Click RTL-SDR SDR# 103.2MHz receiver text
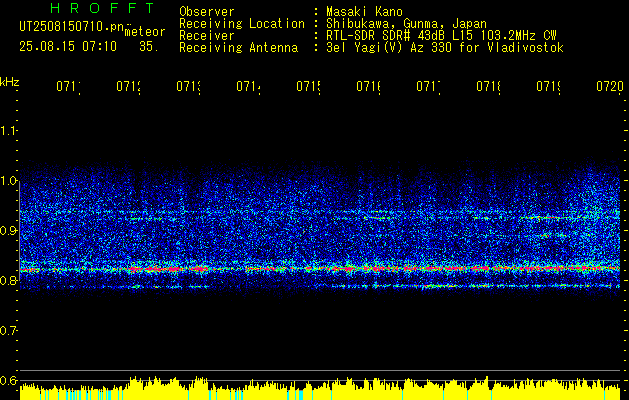 441,36
